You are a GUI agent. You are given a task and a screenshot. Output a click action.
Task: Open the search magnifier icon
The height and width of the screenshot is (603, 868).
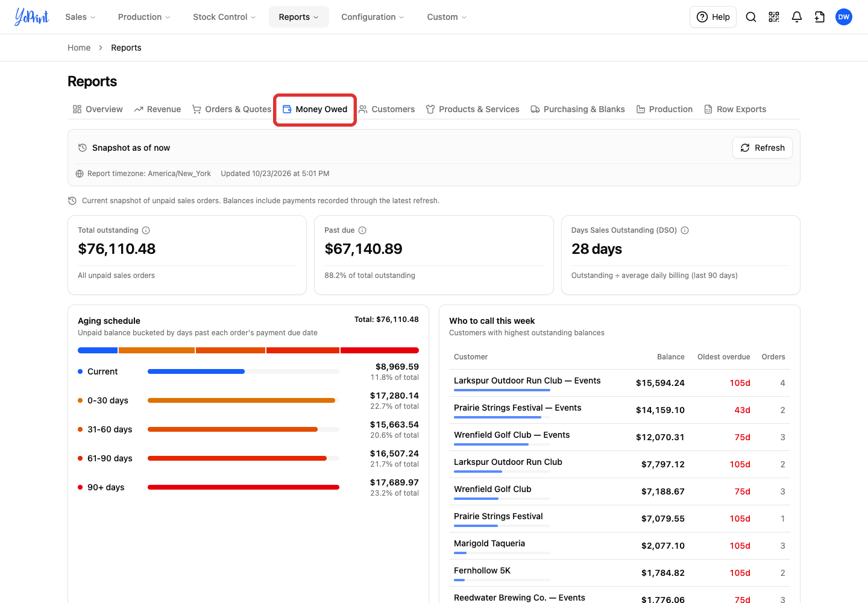pos(751,17)
